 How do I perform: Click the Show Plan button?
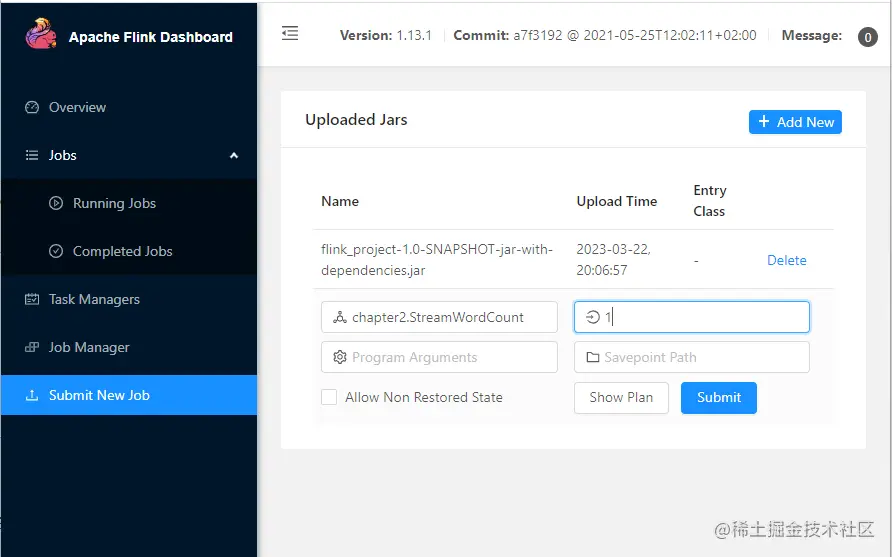coord(621,398)
